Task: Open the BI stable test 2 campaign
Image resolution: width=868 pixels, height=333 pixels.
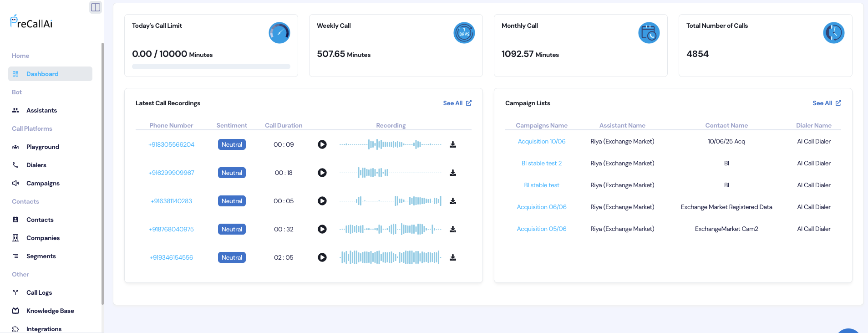Action: 542,163
